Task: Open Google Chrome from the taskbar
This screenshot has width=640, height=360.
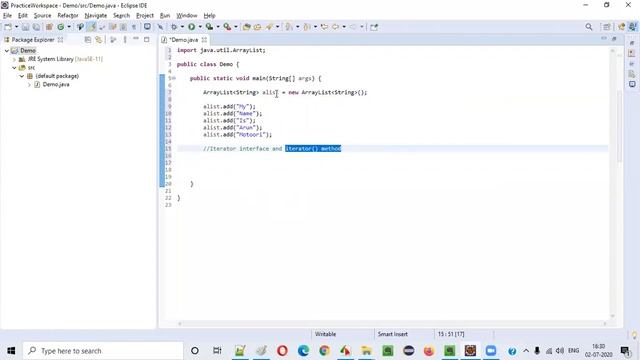Action: coord(324,351)
